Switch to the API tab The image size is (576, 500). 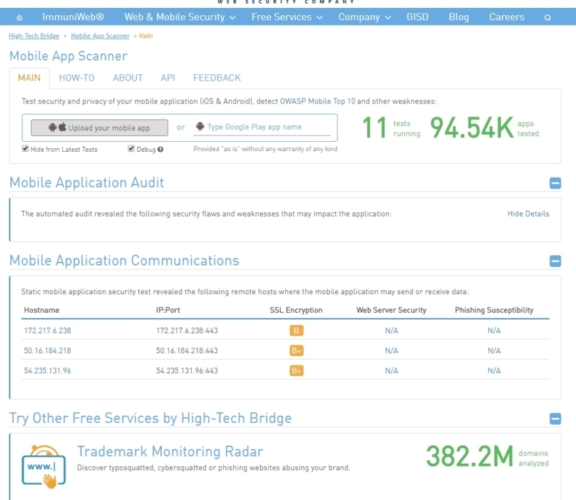(168, 78)
